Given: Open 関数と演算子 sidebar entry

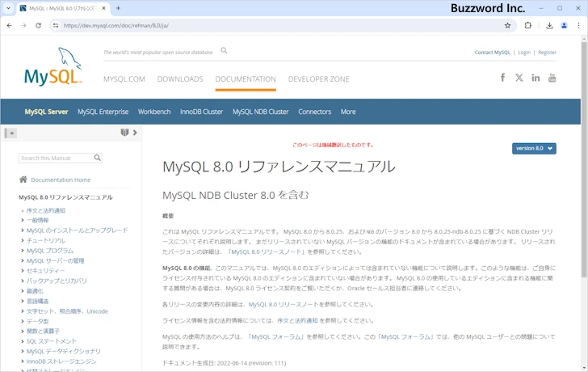Looking at the screenshot, I should [43, 331].
